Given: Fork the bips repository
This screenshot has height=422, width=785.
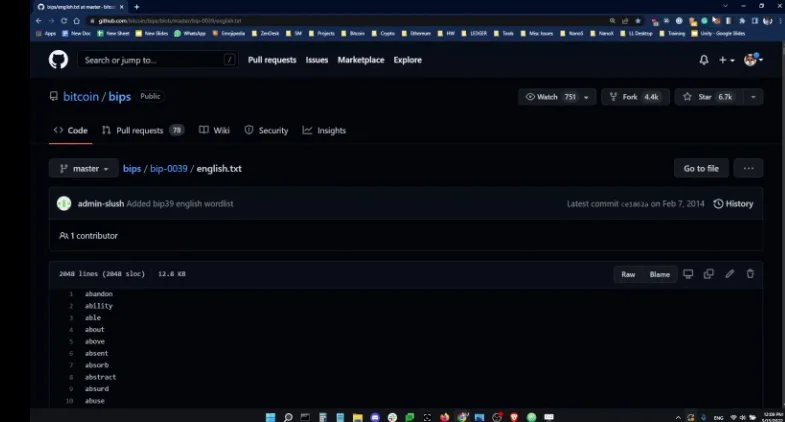Looking at the screenshot, I should coord(635,97).
